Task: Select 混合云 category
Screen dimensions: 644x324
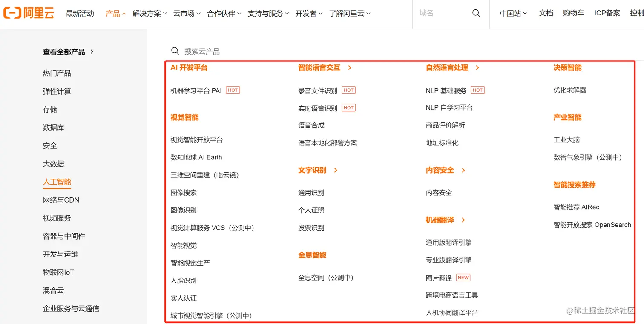Action: [54, 291]
